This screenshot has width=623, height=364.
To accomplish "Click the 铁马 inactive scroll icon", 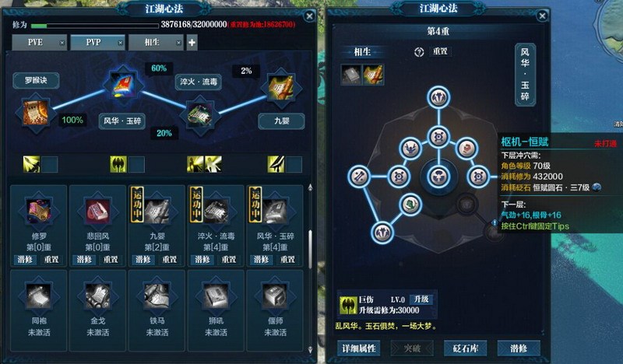I will 157,296.
